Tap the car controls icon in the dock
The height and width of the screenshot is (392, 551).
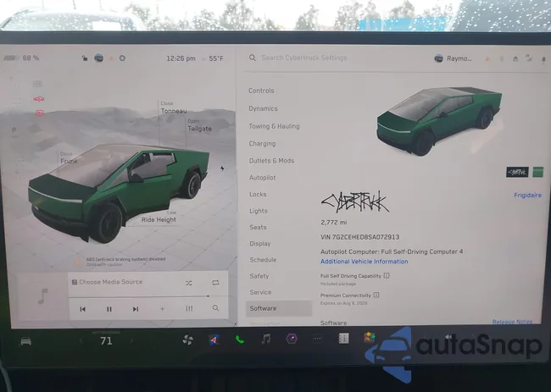click(25, 340)
